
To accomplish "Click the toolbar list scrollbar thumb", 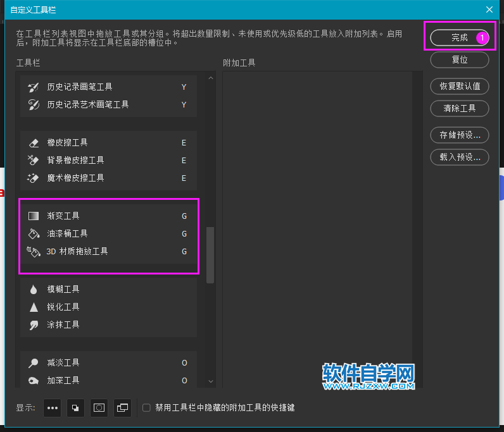I will click(210, 255).
